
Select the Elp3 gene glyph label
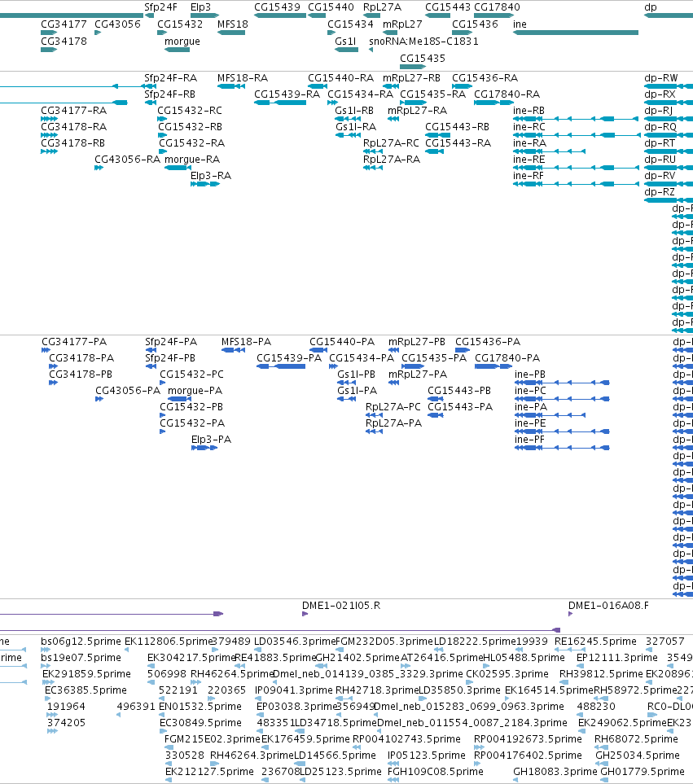click(x=200, y=7)
